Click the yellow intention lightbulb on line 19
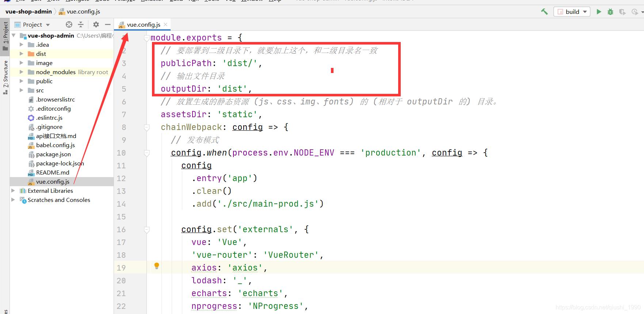This screenshot has height=314, width=644. [x=157, y=266]
